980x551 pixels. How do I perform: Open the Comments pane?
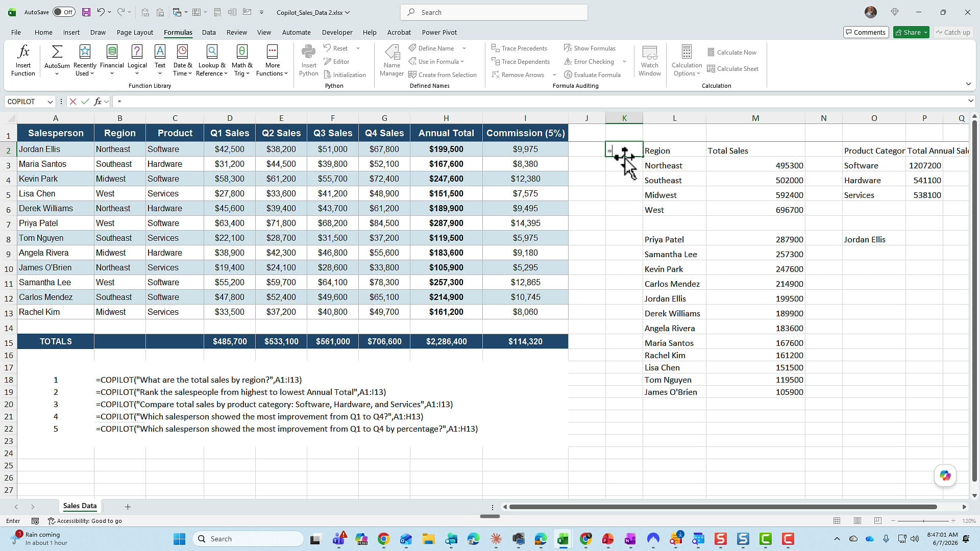click(866, 32)
